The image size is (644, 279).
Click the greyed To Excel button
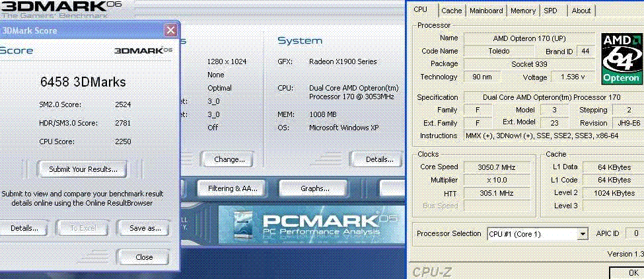coord(83,228)
